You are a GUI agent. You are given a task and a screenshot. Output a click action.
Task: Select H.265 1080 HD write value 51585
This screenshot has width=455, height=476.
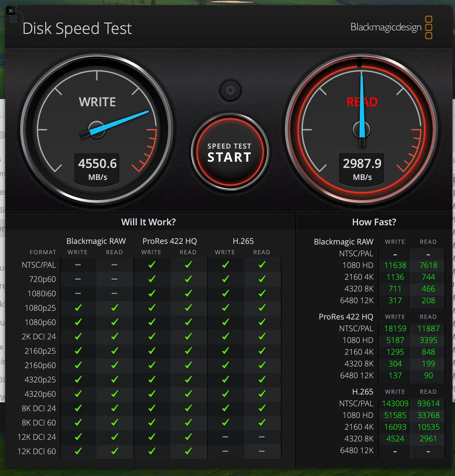coord(395,415)
